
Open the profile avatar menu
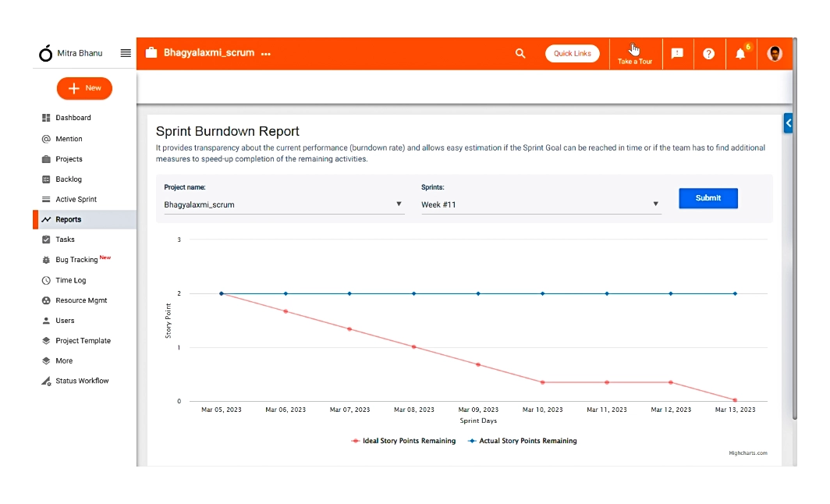pyautogui.click(x=774, y=53)
